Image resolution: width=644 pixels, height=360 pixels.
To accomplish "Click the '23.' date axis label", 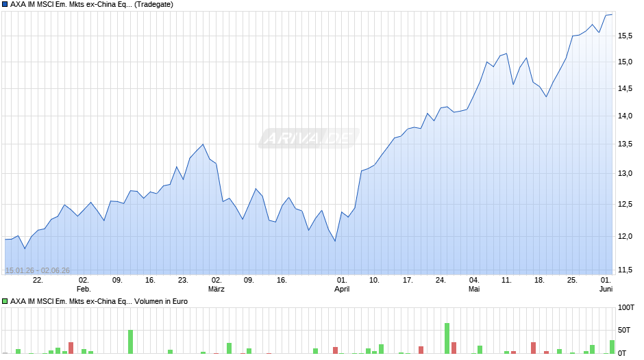I will 183,281.
